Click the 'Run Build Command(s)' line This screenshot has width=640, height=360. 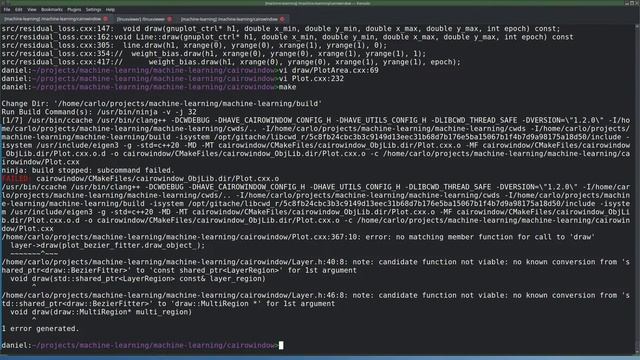[99, 112]
